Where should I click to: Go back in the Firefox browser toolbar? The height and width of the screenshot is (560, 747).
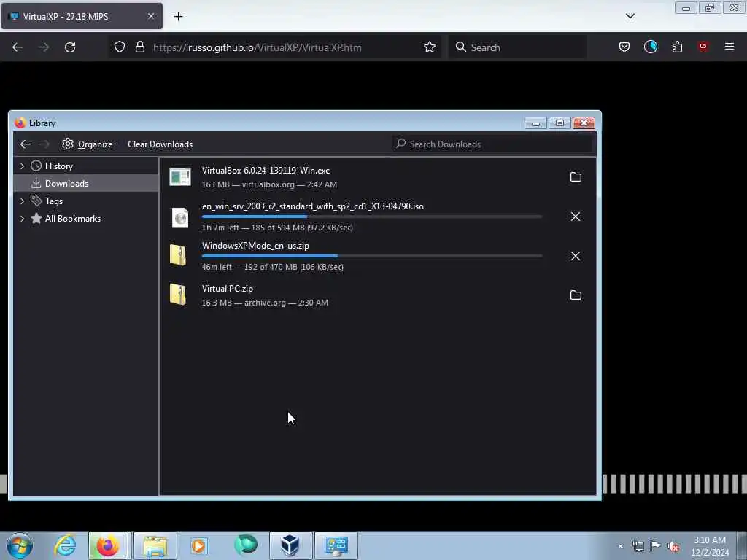point(18,47)
